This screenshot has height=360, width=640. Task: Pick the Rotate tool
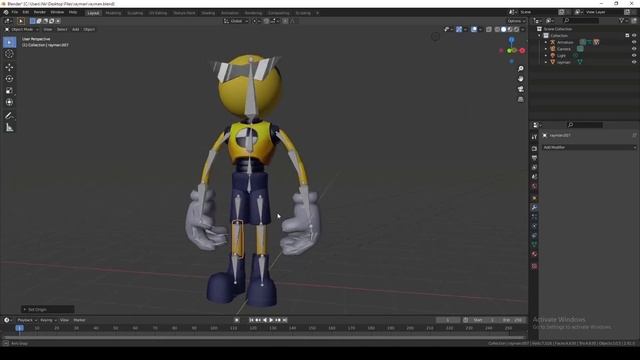[x=9, y=79]
